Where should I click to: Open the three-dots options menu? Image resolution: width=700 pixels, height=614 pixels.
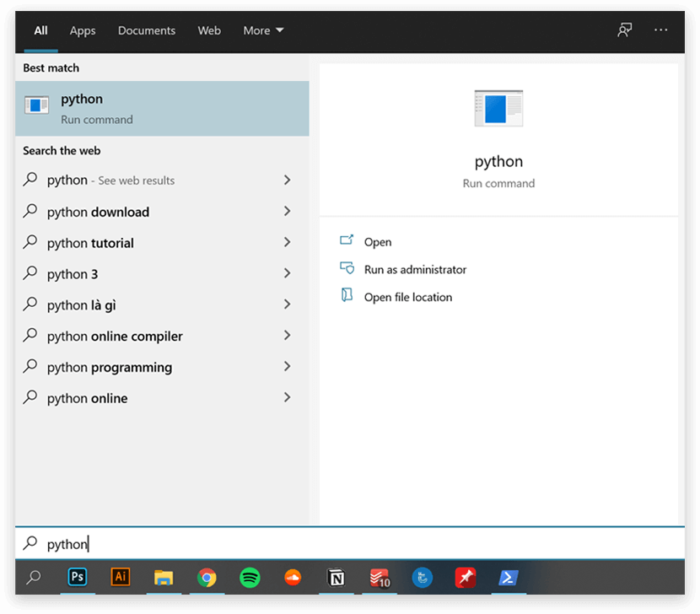click(660, 30)
